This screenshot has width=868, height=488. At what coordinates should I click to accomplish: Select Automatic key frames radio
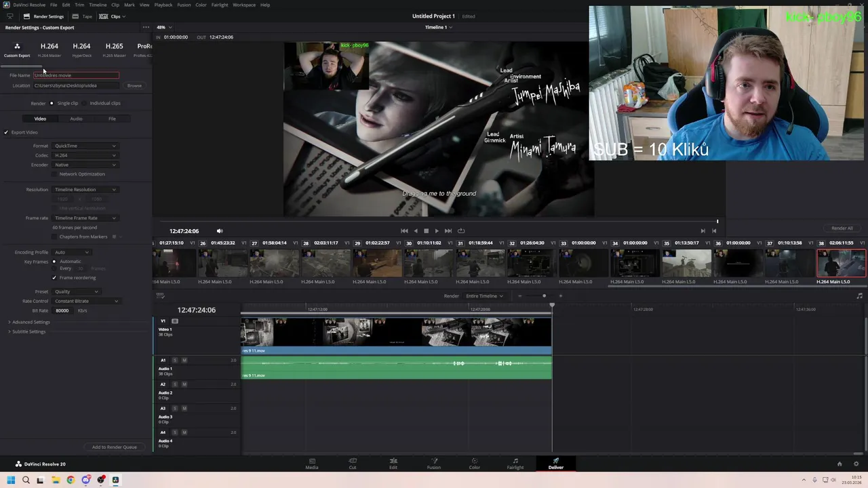point(54,262)
